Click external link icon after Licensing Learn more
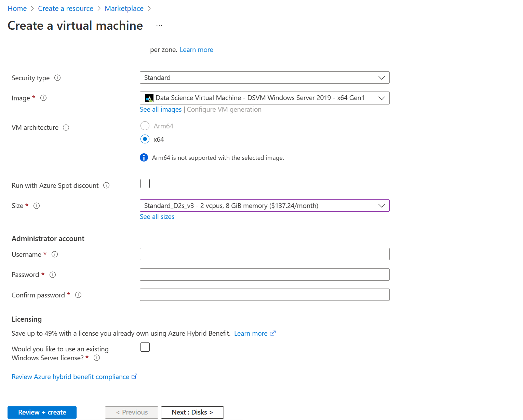Screen dimensions: 523x420 272,333
